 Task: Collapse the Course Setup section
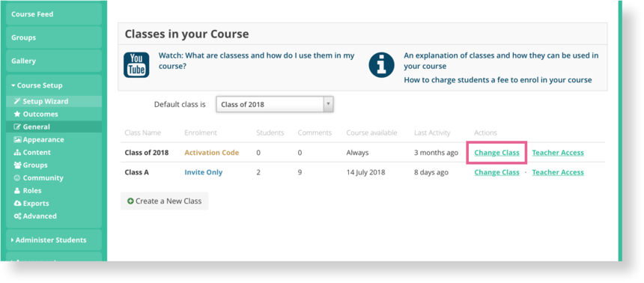point(37,85)
